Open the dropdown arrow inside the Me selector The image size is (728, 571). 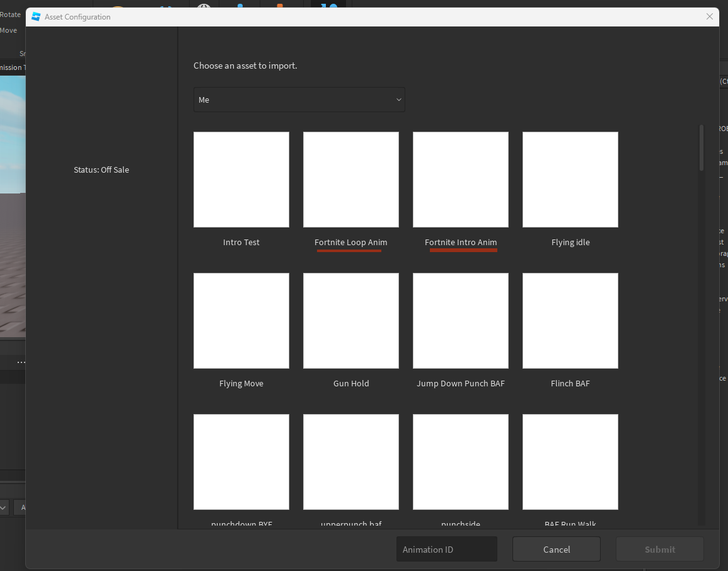click(398, 100)
